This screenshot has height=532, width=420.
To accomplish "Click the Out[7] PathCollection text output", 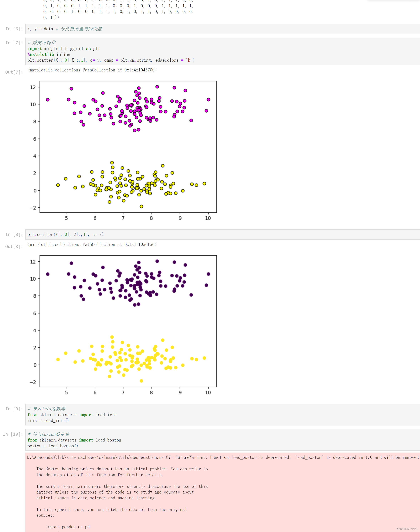I will coord(92,70).
